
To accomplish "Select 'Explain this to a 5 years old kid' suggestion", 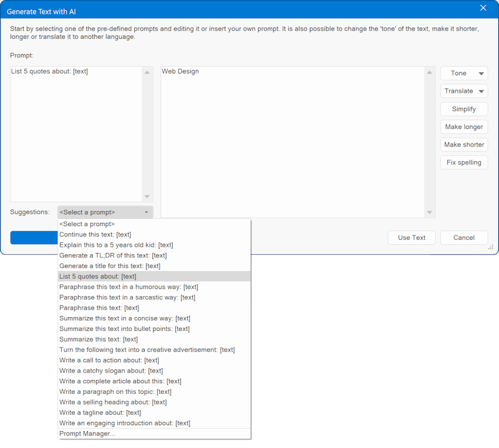I will click(x=154, y=245).
